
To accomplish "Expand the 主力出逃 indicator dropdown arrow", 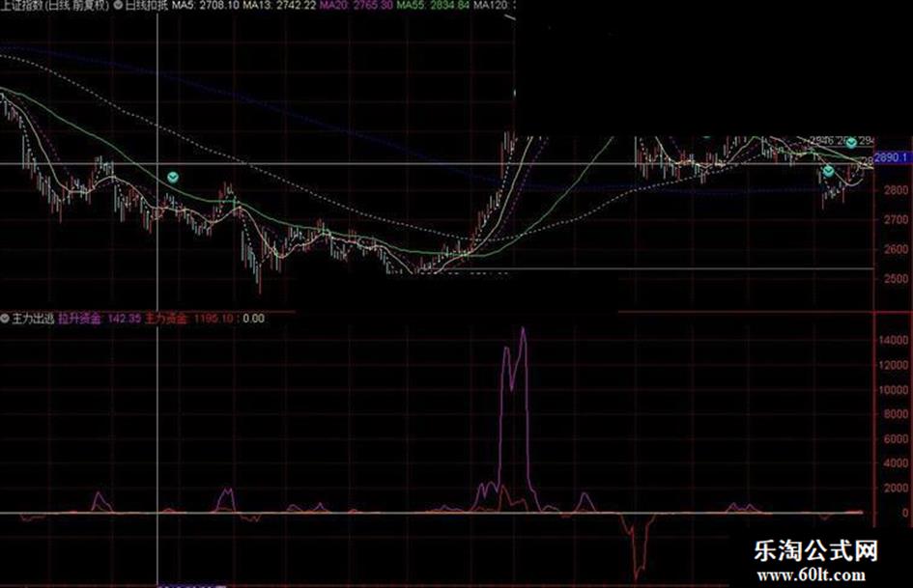I will coord(5,319).
